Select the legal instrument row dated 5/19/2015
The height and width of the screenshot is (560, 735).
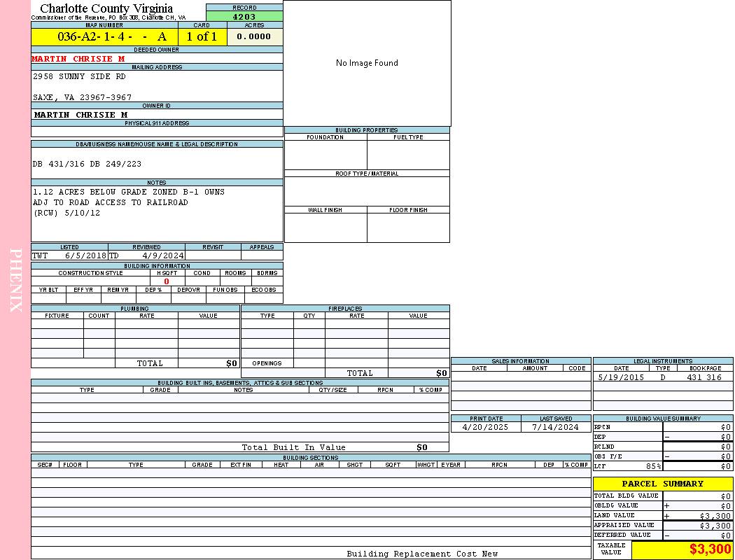[662, 377]
